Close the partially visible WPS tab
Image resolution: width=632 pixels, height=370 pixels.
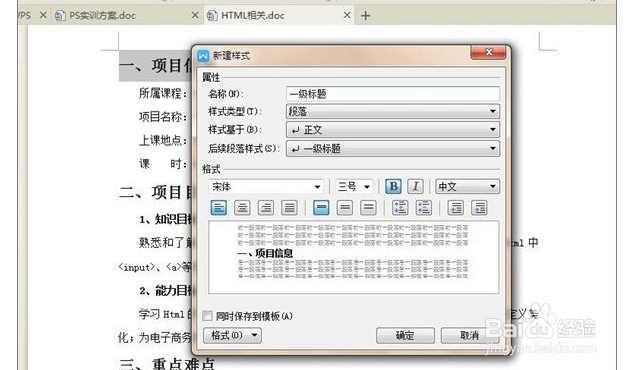click(x=43, y=15)
